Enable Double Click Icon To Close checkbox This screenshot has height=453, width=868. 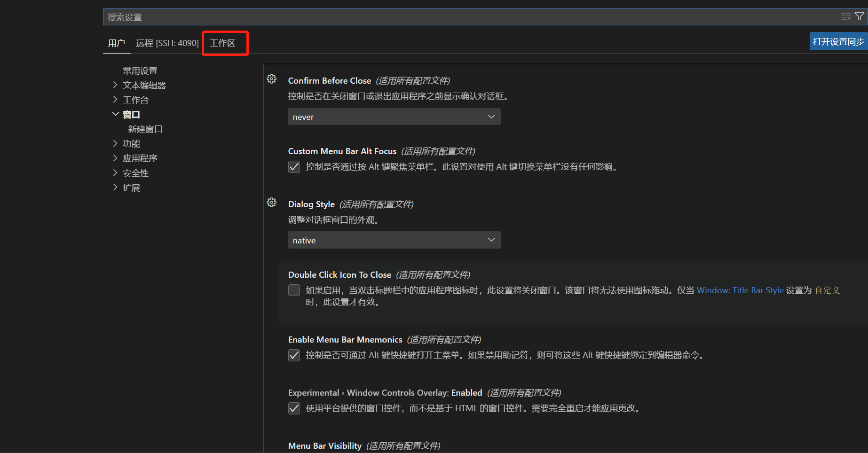click(294, 290)
